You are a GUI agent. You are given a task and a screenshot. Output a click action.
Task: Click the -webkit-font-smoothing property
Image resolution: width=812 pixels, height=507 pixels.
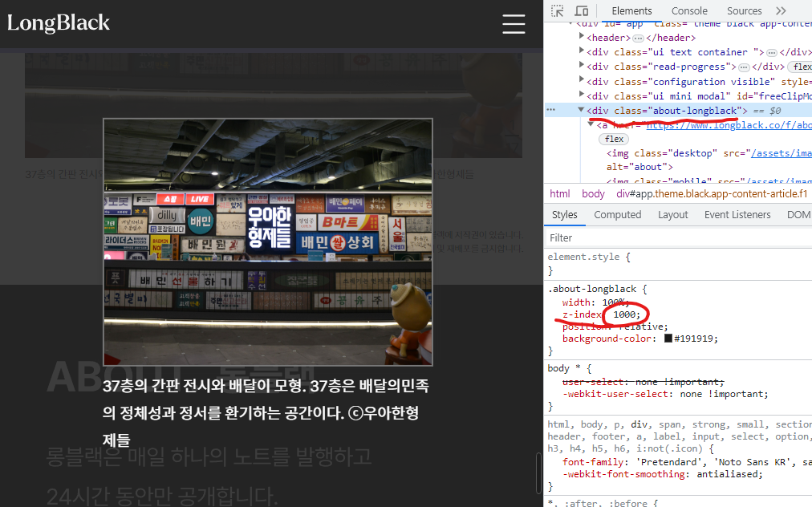coord(624,474)
